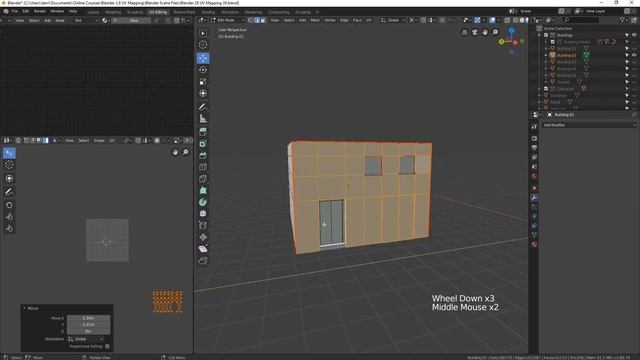Choose the Poly Build tool
The height and width of the screenshot is (360, 640).
point(203,191)
